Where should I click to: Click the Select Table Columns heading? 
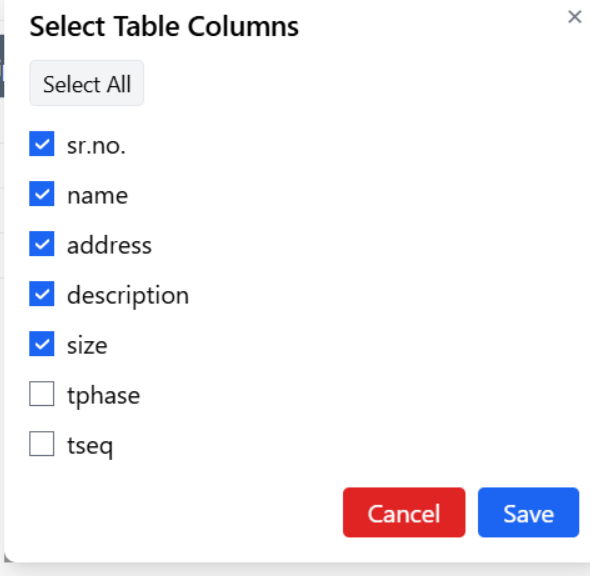click(164, 26)
